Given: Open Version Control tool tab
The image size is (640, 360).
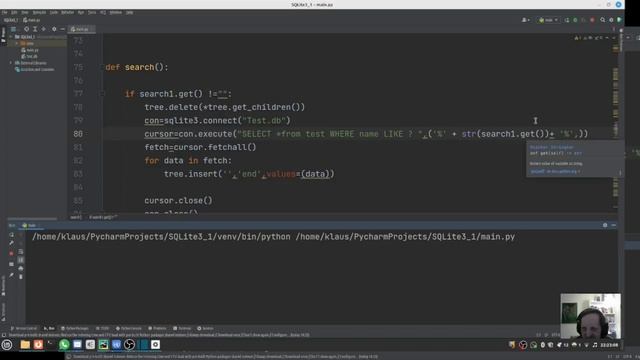Looking at the screenshot, I should coord(24,328).
